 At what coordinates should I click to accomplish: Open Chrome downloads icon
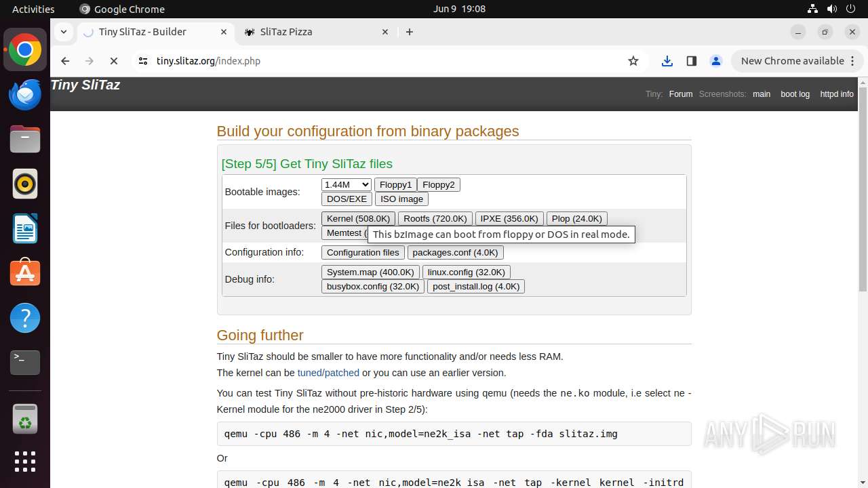click(x=667, y=61)
